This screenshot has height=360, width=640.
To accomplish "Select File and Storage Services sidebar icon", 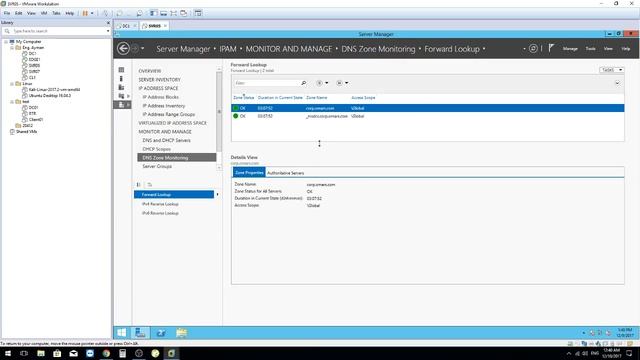I will pos(121,96).
